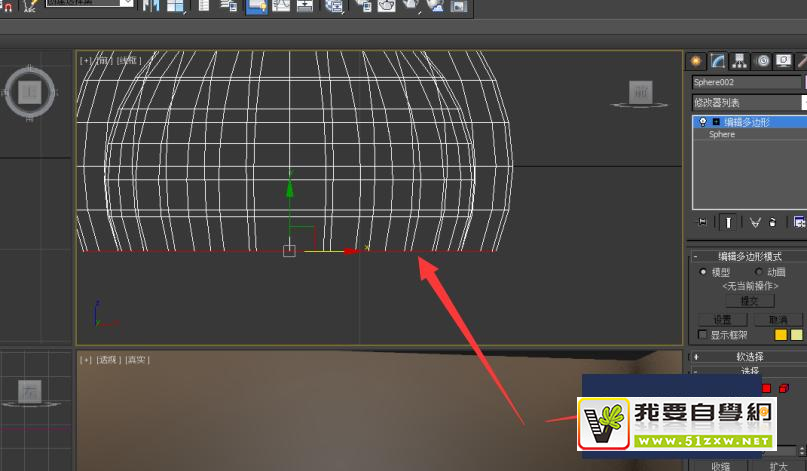
Task: Open the orange cage color swatch
Action: [x=780, y=335]
